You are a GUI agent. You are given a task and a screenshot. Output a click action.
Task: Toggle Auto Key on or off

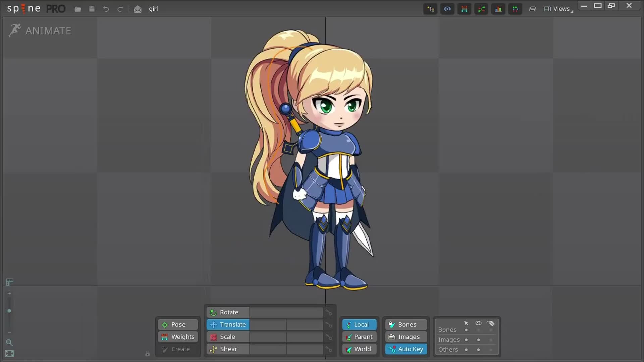pyautogui.click(x=406, y=349)
